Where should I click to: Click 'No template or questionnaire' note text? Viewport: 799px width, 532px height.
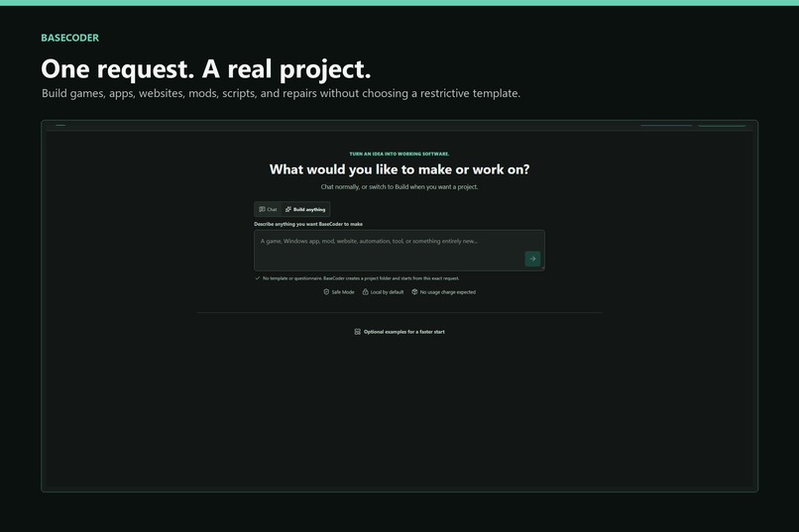(361, 278)
